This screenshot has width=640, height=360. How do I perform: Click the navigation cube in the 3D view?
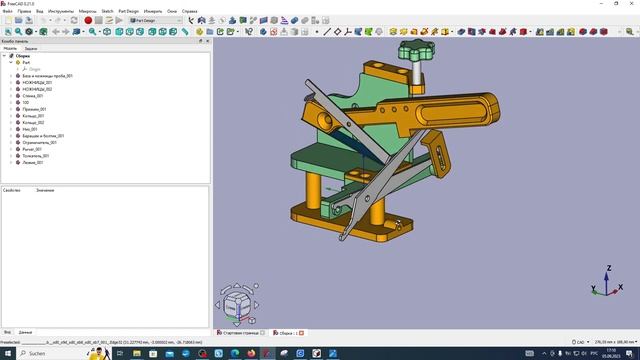(237, 304)
